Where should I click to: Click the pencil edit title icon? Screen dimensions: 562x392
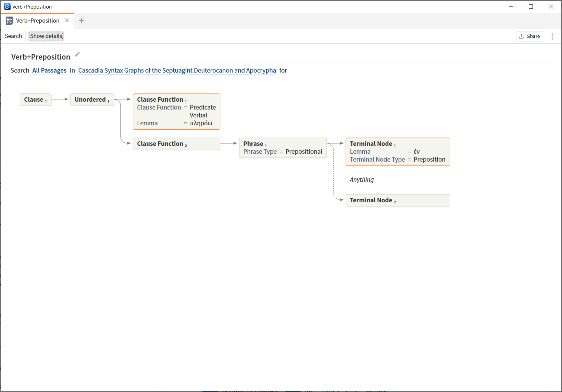pos(78,54)
